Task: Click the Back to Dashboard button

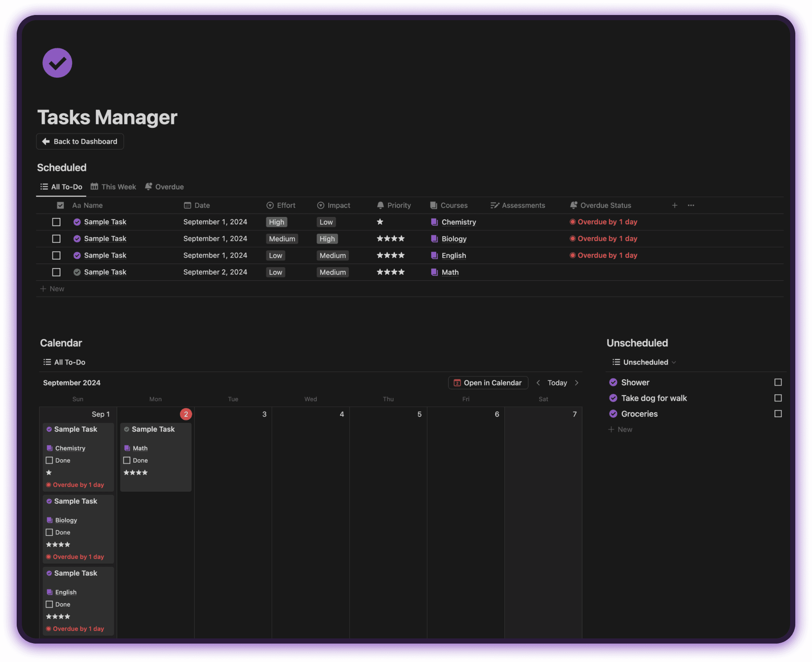Action: (80, 141)
